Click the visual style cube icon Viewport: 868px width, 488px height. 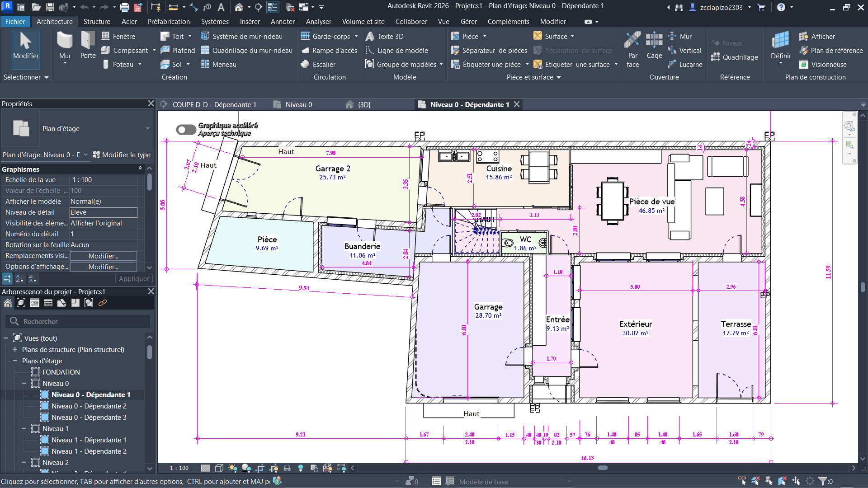[x=219, y=468]
